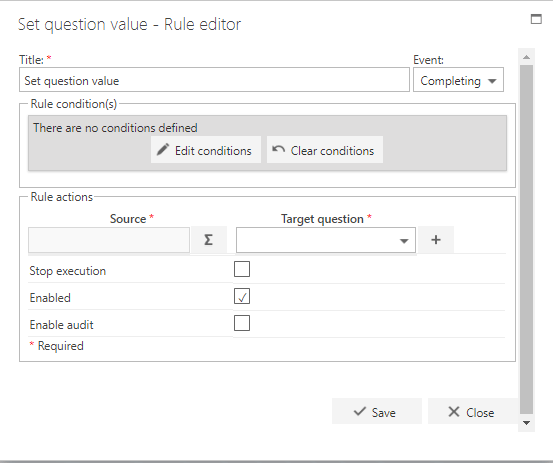
Task: Add rule action with plus button
Action: [x=436, y=240]
